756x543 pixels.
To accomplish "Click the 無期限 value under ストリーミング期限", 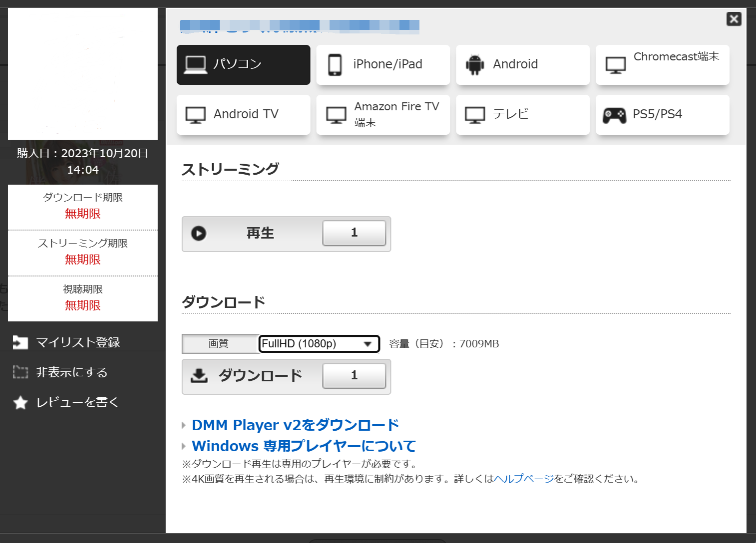I will 83,260.
